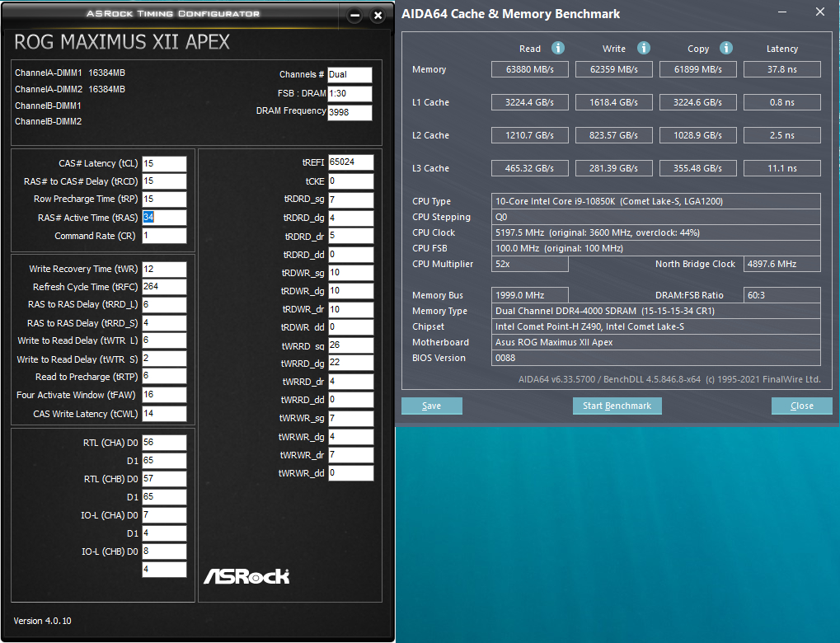Click the info icon next to Read
The height and width of the screenshot is (643, 840).
point(558,48)
